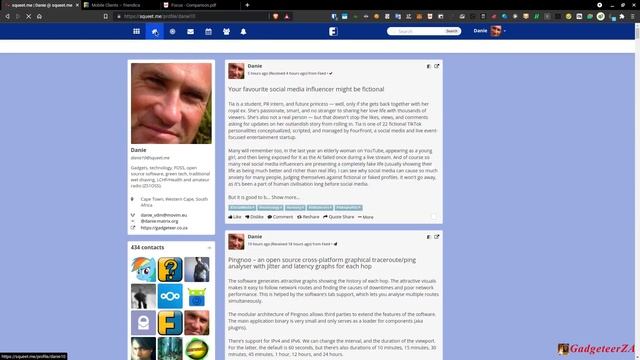This screenshot has width=640, height=360.
Task: Comment on the influencer post
Action: [x=280, y=217]
